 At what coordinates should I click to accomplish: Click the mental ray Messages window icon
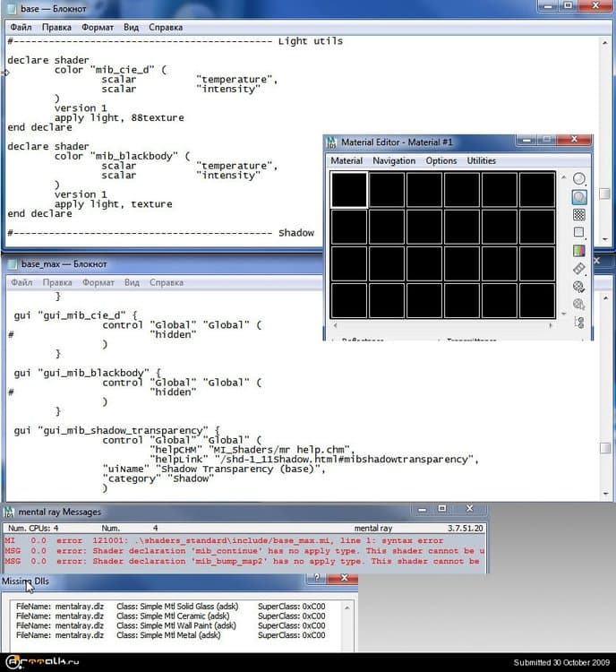[10, 513]
